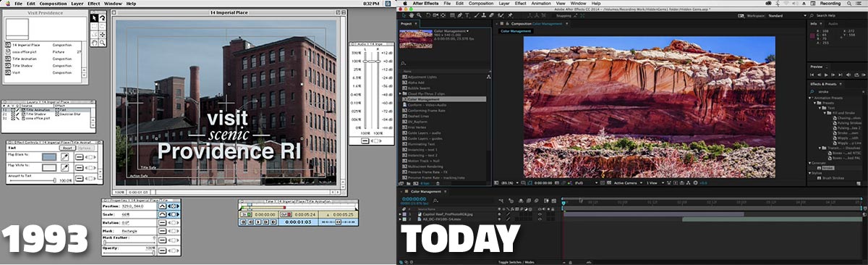Expand the Capitol Reef_ProPhotoRGB.jpg layer properties

[400, 214]
